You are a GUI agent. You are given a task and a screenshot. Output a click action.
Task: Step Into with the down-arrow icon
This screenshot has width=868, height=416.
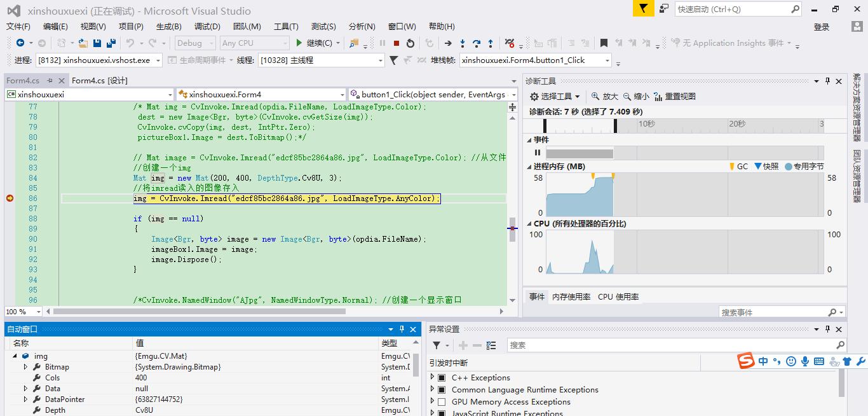(x=462, y=43)
